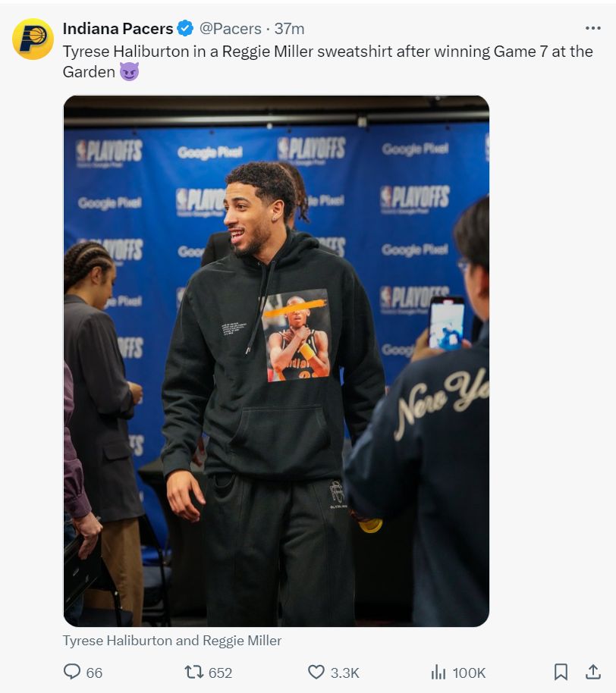616x693 pixels.
Task: Open the three-dot more options menu
Action: [592, 28]
